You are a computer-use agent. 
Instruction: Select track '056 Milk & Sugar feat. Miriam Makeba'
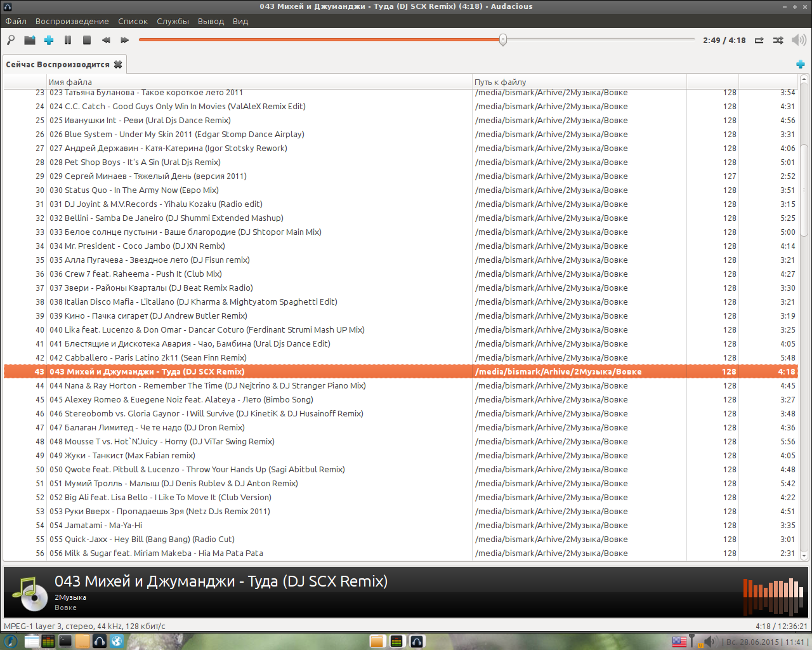pyautogui.click(x=400, y=554)
